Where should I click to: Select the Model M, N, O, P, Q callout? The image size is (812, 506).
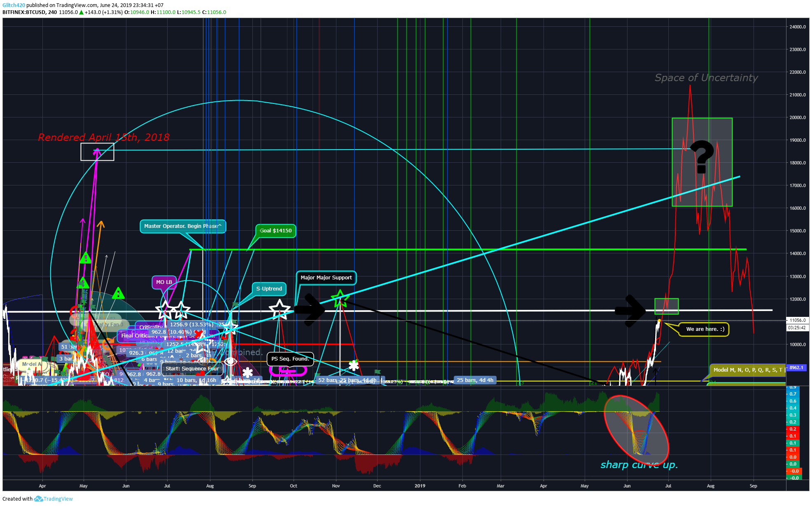(x=748, y=370)
